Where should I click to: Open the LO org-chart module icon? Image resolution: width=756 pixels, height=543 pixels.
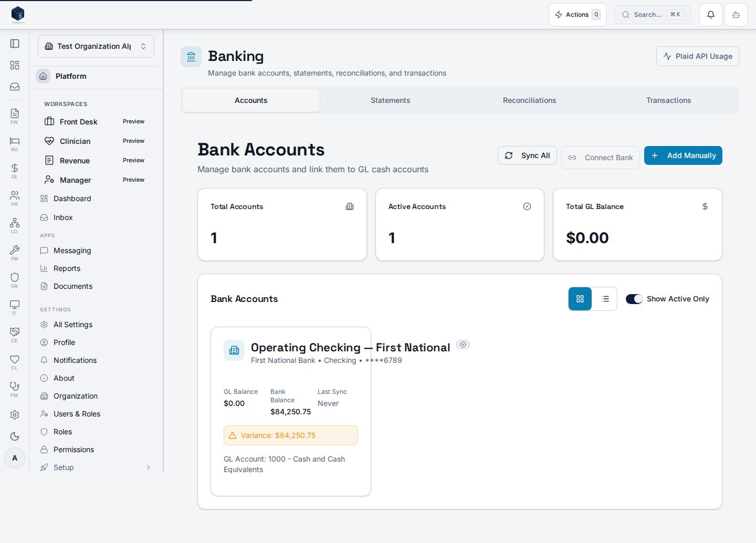15,225
